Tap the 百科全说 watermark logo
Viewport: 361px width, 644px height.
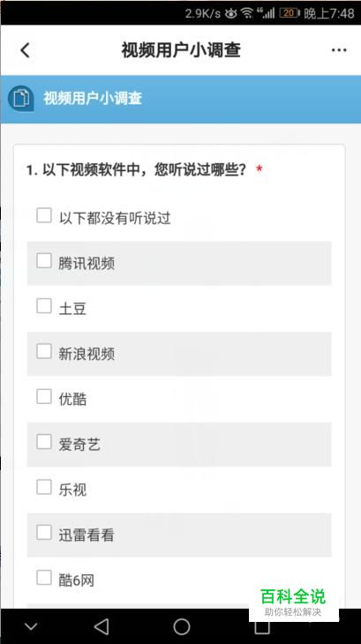coord(293,602)
